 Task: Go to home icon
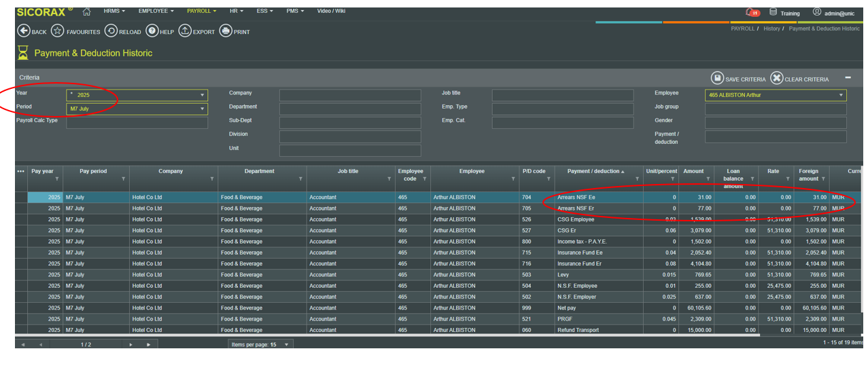(x=86, y=12)
